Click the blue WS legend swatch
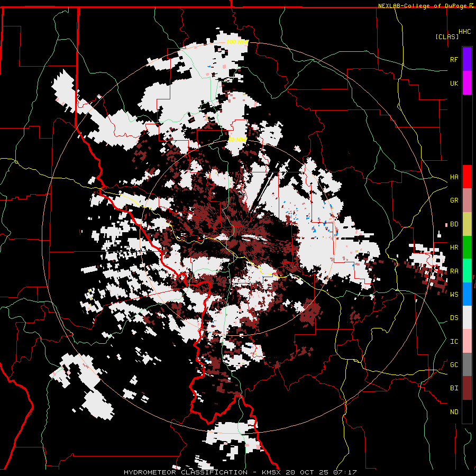The height and width of the screenshot is (476, 476). [x=467, y=294]
